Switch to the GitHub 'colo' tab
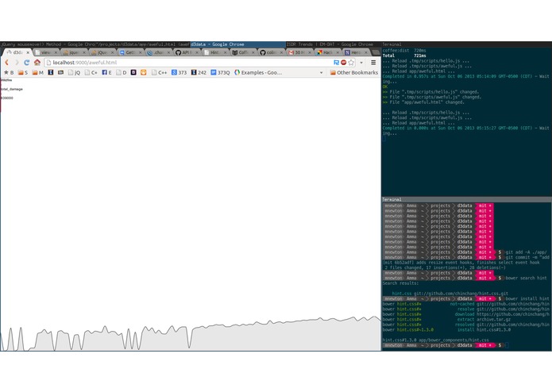This screenshot has height=392, width=552. pos(271,52)
